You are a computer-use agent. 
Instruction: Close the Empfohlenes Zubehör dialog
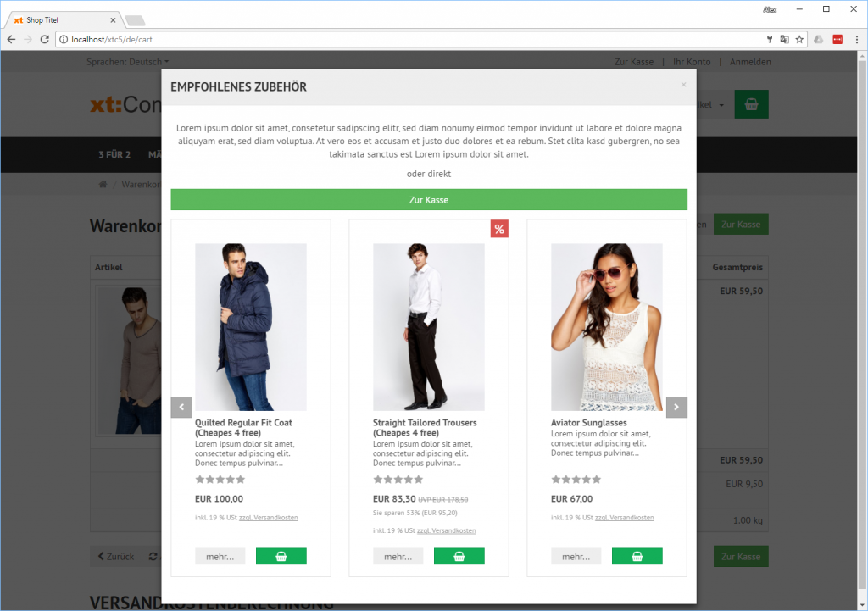[x=683, y=85]
